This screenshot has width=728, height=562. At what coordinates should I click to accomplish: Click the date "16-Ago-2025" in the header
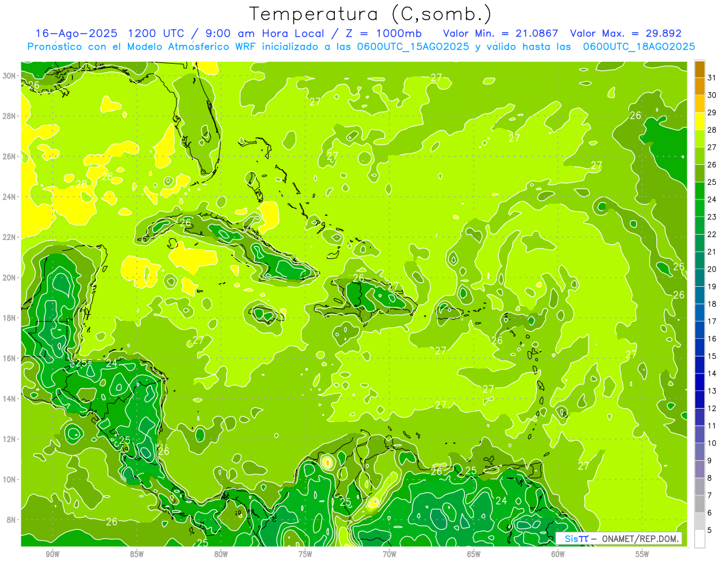[x=76, y=33]
